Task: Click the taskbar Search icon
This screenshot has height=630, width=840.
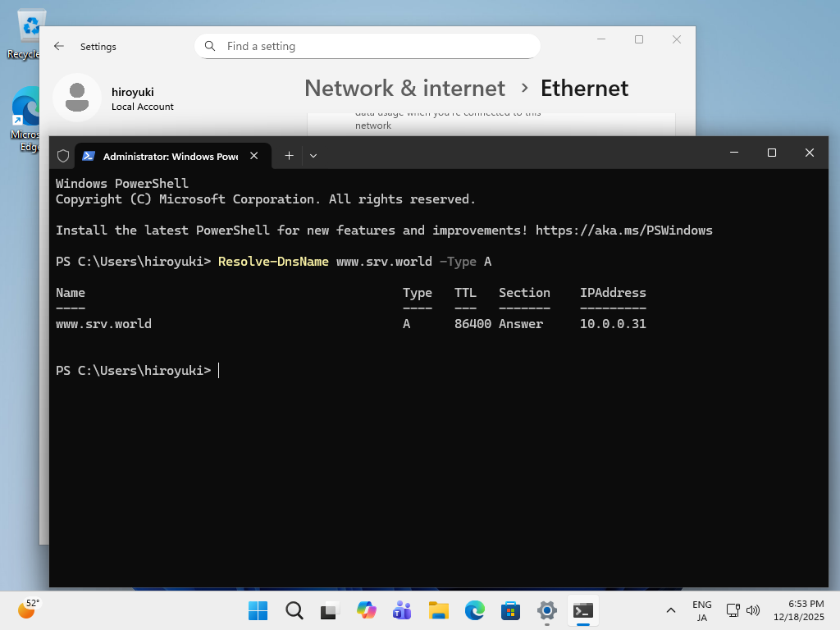Action: 293,610
